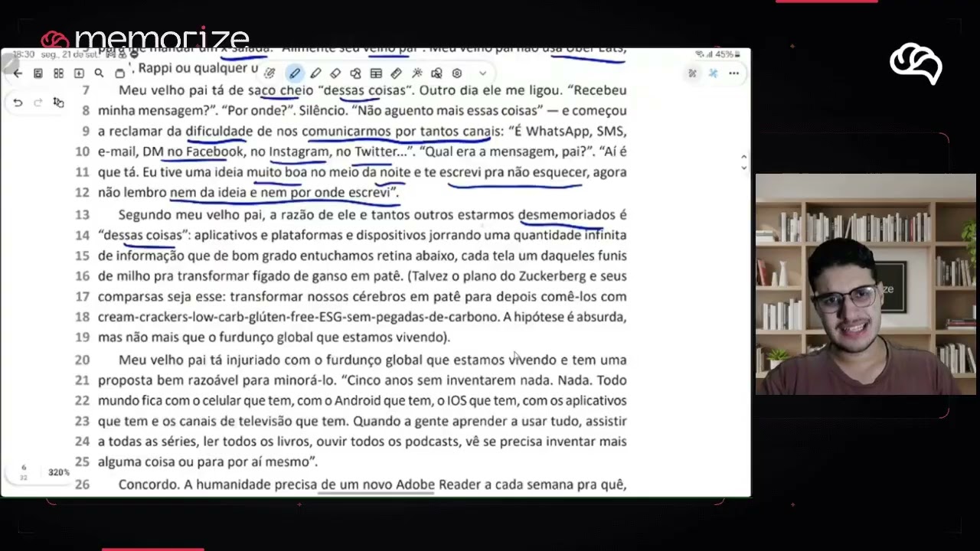980x551 pixels.
Task: Click the word "Instagram" in line 10
Action: coord(299,152)
